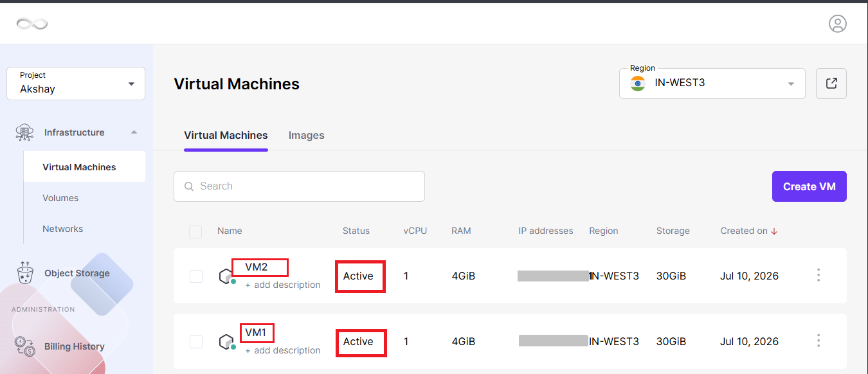Click the Object Storage bucket icon
The height and width of the screenshot is (374, 868).
coord(24,272)
